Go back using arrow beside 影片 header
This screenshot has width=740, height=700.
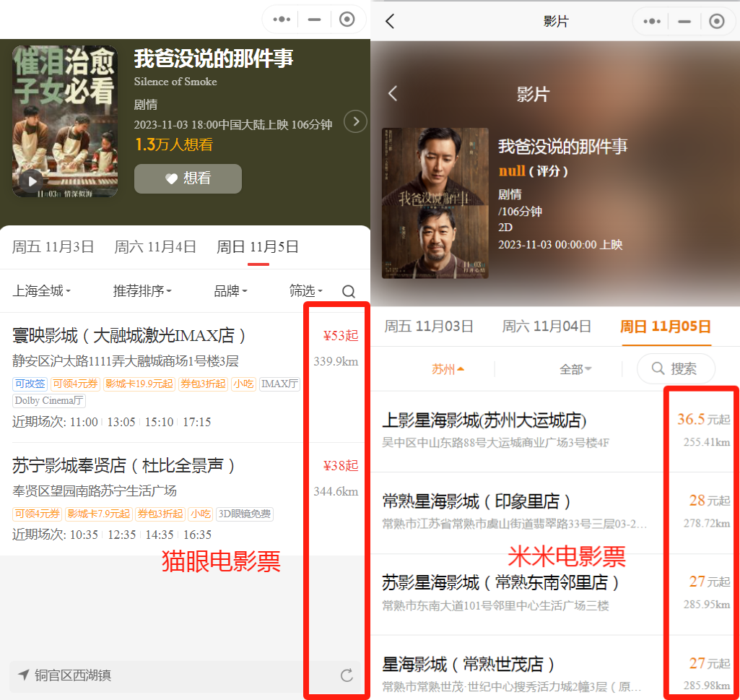tap(393, 93)
